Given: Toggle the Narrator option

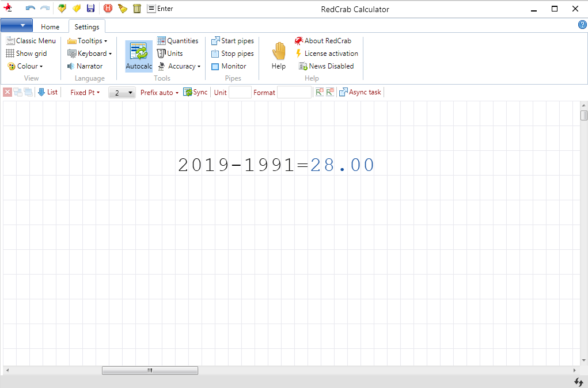Looking at the screenshot, I should pos(85,66).
